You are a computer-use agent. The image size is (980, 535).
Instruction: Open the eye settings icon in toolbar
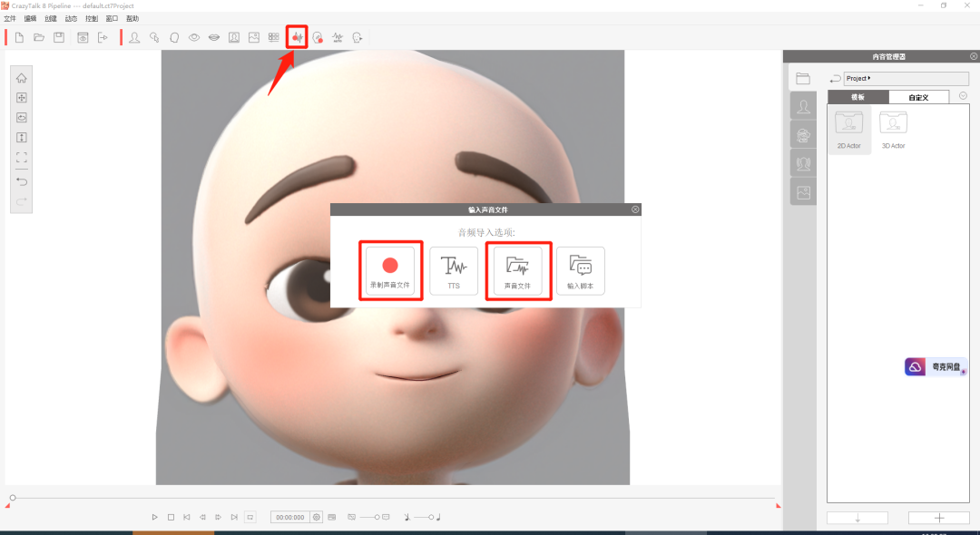(194, 37)
